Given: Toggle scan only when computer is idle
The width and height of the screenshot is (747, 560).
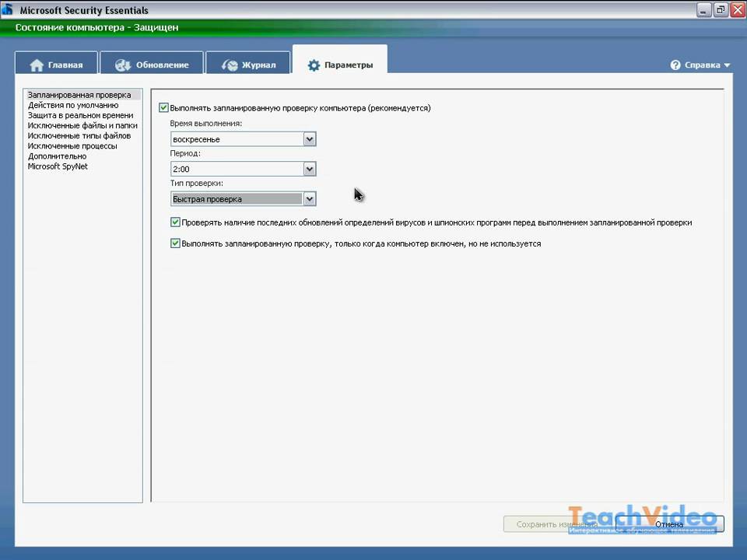Looking at the screenshot, I should coord(175,243).
